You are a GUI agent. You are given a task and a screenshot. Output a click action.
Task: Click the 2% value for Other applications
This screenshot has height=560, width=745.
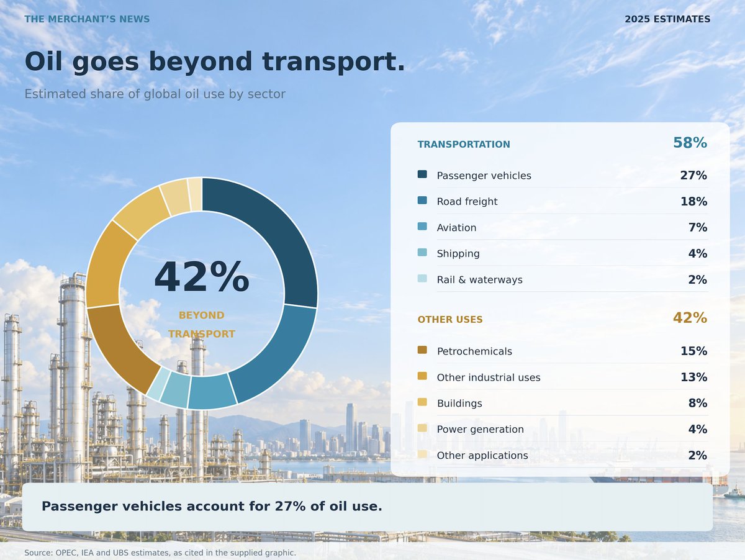[x=698, y=456]
